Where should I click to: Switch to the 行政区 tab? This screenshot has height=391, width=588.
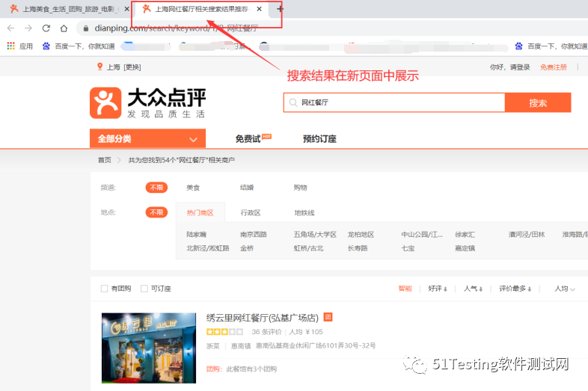coord(251,212)
